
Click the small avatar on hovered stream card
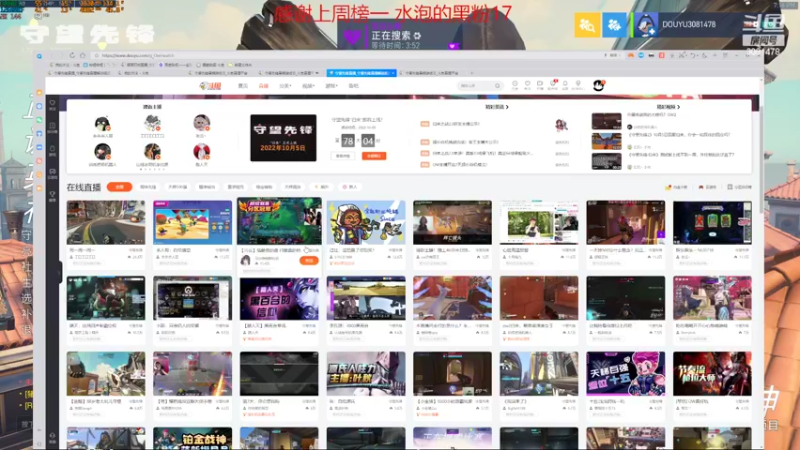click(245, 260)
